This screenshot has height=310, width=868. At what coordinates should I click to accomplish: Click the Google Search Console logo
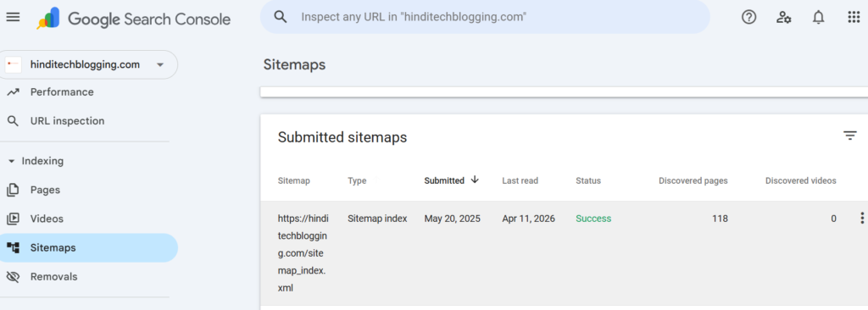point(133,19)
